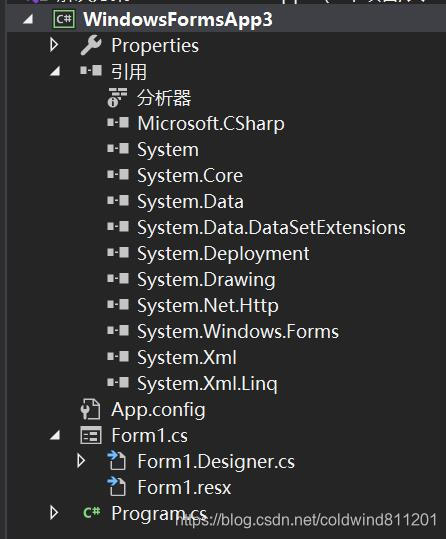Click the file icon of Form1.resx

117,486
